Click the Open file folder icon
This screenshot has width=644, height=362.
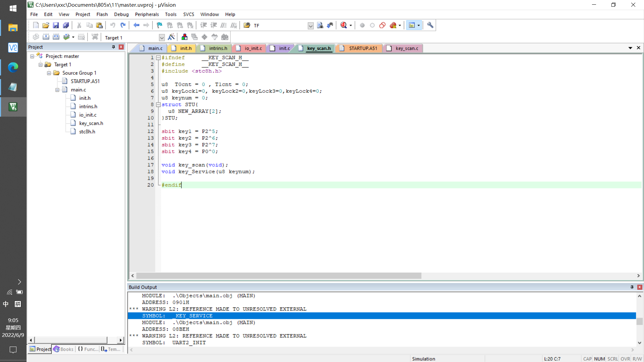click(x=46, y=25)
